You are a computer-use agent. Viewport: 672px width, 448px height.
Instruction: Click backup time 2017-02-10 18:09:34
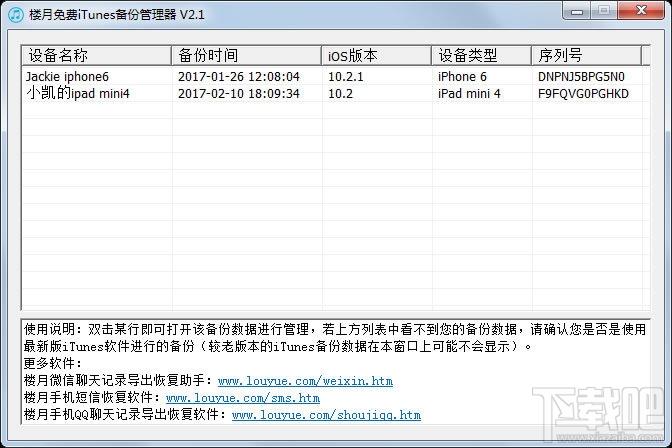click(239, 93)
